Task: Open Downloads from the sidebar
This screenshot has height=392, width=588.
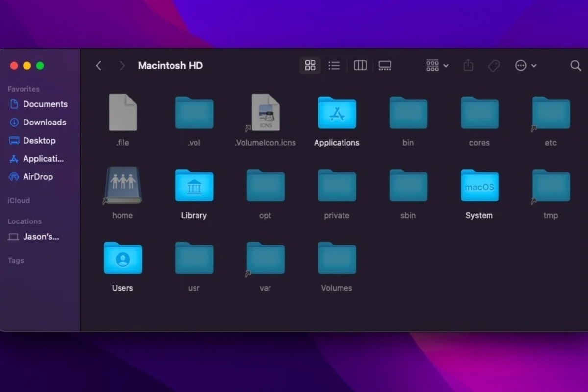Action: point(44,122)
